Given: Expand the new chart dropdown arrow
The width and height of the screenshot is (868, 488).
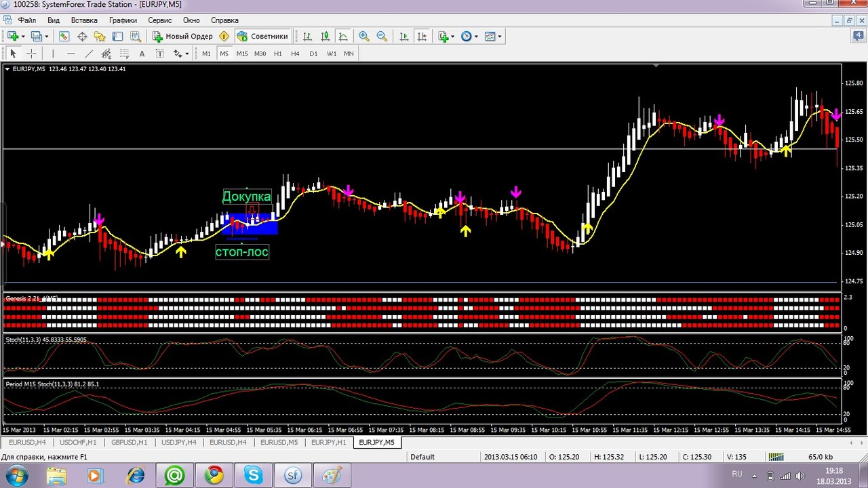Looking at the screenshot, I should coord(22,37).
